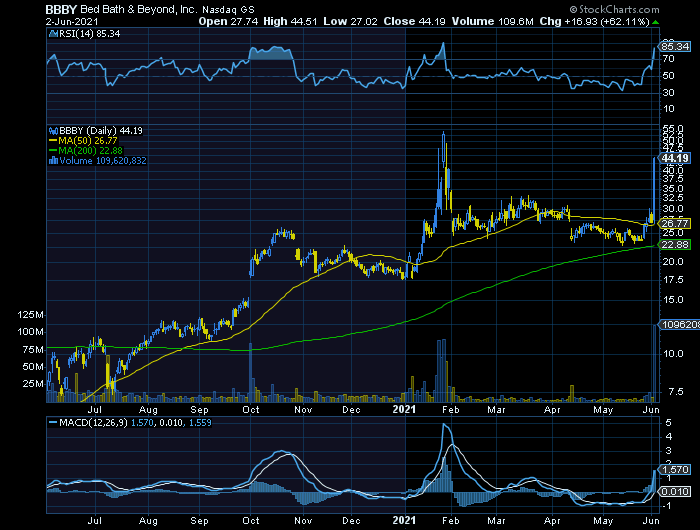Click the 15.0 price axis label

[x=673, y=300]
